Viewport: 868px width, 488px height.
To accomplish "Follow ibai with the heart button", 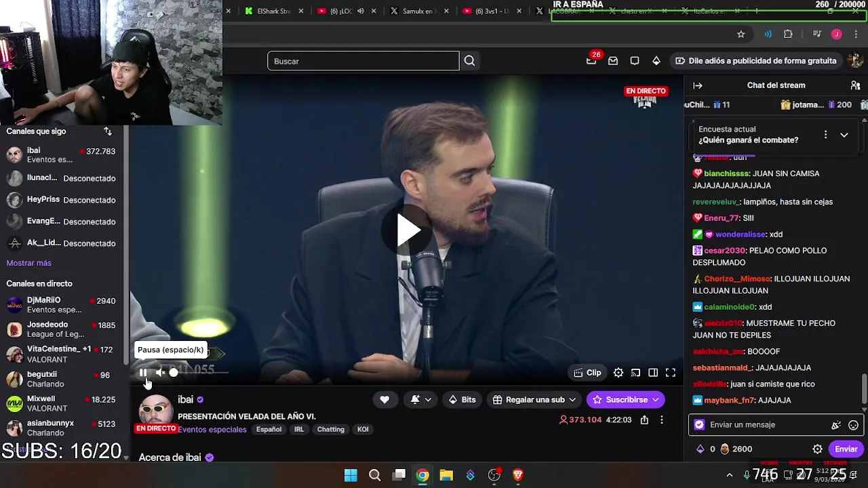I will point(384,400).
